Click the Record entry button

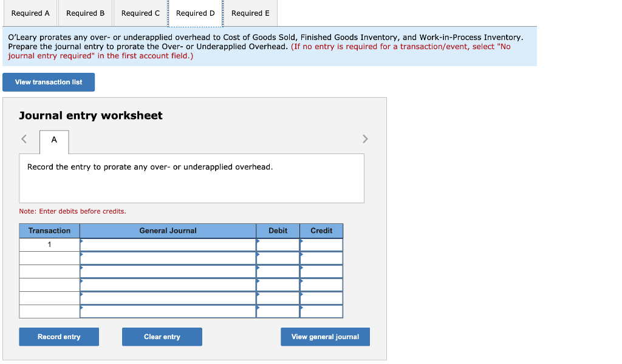(x=58, y=337)
